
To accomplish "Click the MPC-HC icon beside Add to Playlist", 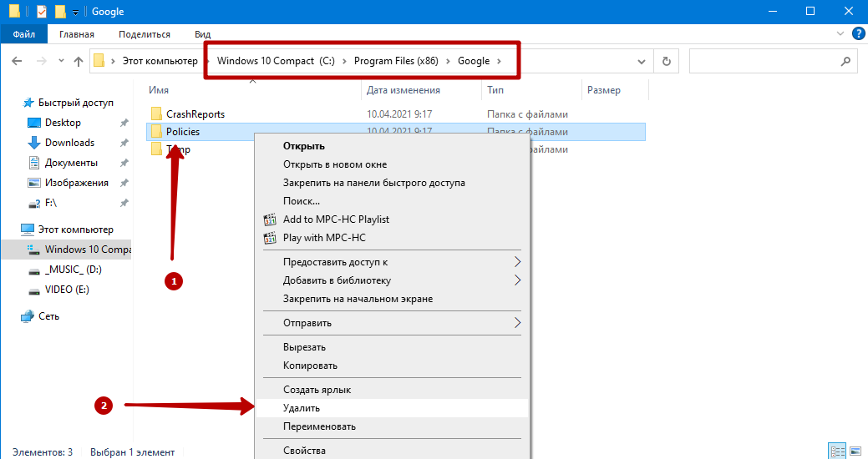I will pos(269,219).
